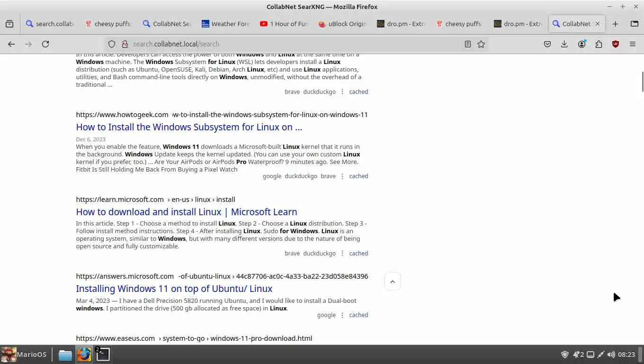Image resolution: width=644 pixels, height=364 pixels.
Task: Open Installing Windows 11 on top of Ubuntu result
Action: tap(174, 289)
